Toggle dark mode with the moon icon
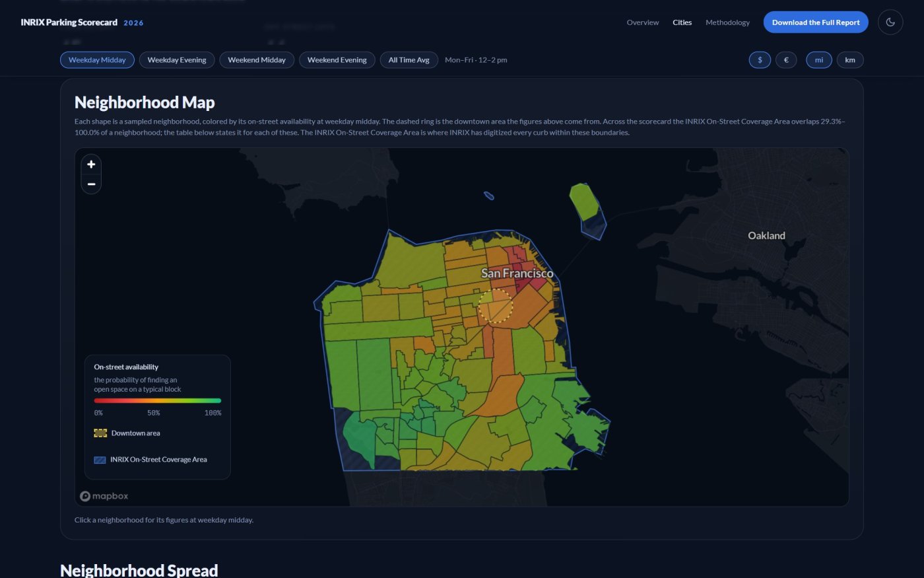The height and width of the screenshot is (578, 924). click(x=890, y=22)
